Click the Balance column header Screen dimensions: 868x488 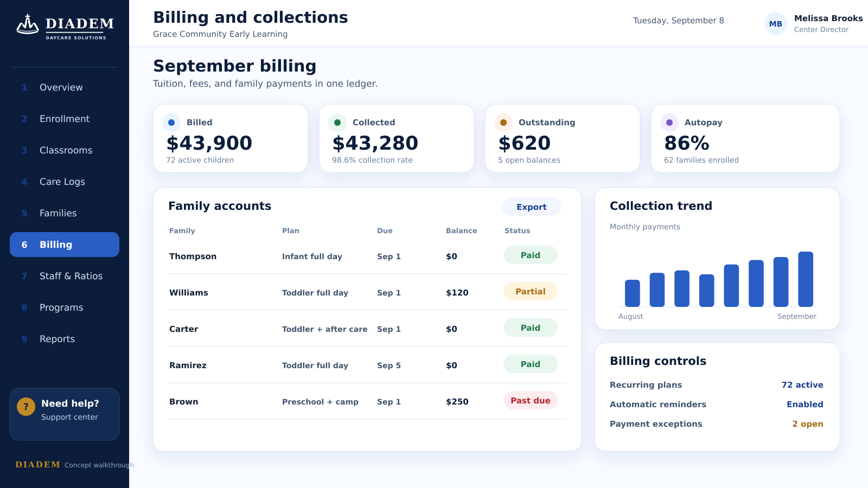click(462, 230)
